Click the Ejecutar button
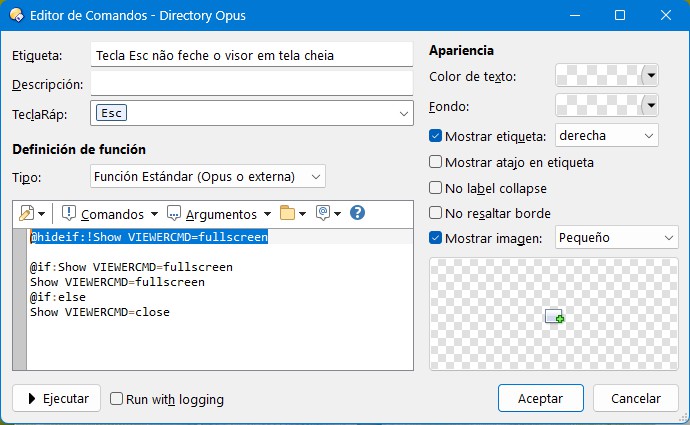690x425 pixels. pos(56,399)
